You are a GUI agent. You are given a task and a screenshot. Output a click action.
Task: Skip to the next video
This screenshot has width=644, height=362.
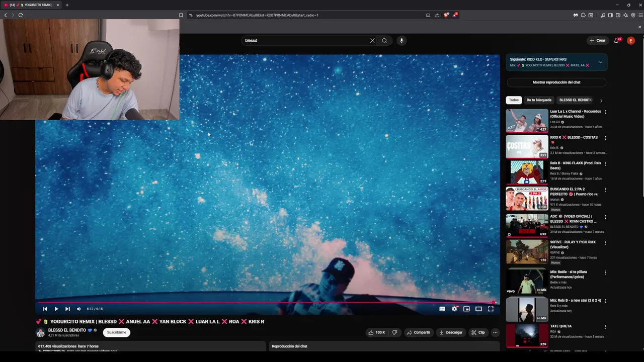tap(67, 309)
